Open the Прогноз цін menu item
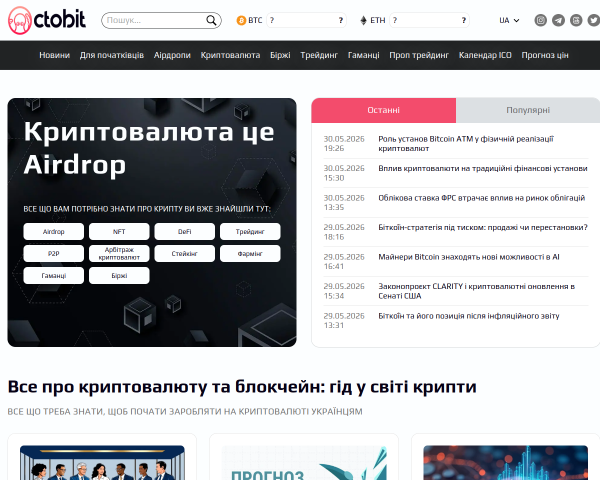This screenshot has height=480, width=600. pyautogui.click(x=545, y=55)
